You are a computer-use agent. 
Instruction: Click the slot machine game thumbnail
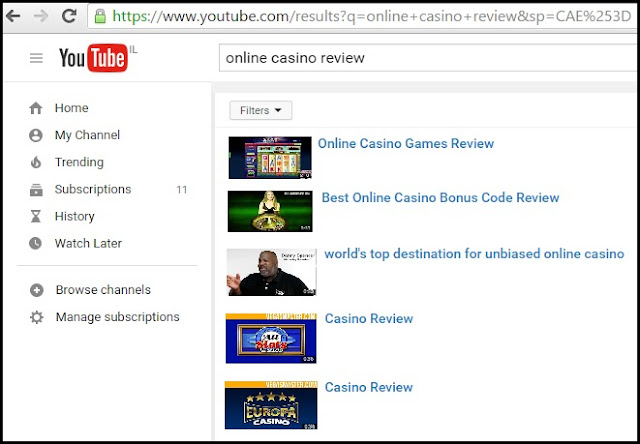click(270, 158)
